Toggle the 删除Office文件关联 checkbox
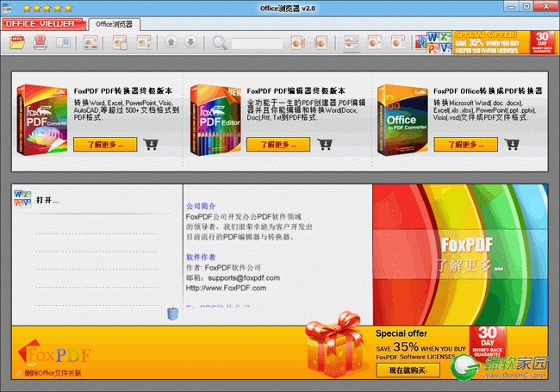This screenshot has width=560, height=392. click(x=19, y=373)
